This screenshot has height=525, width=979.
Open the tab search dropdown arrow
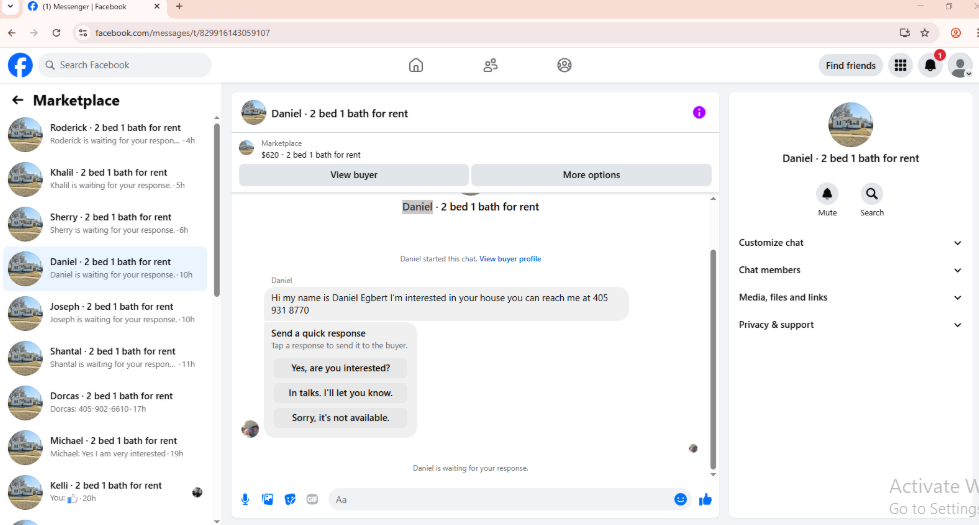[x=10, y=6]
